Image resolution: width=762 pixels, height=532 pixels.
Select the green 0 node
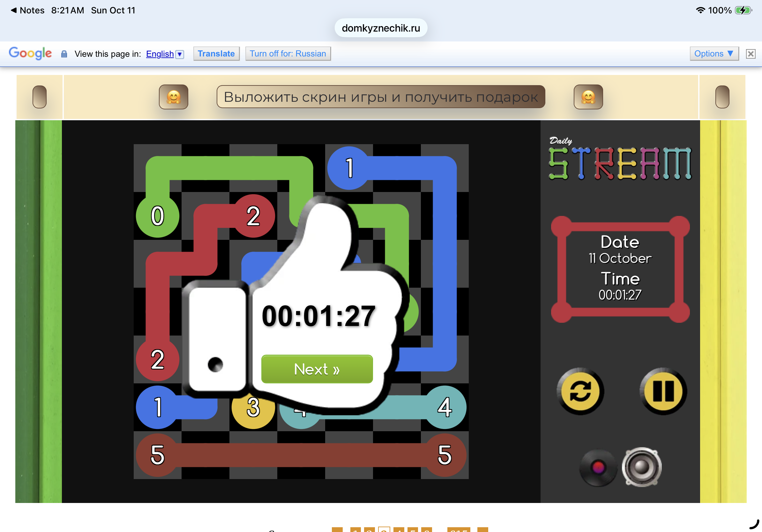158,216
